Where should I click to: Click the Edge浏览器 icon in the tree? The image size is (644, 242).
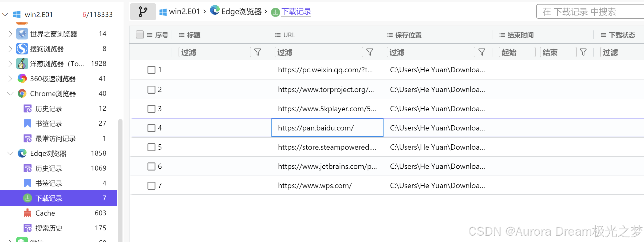tap(22, 153)
